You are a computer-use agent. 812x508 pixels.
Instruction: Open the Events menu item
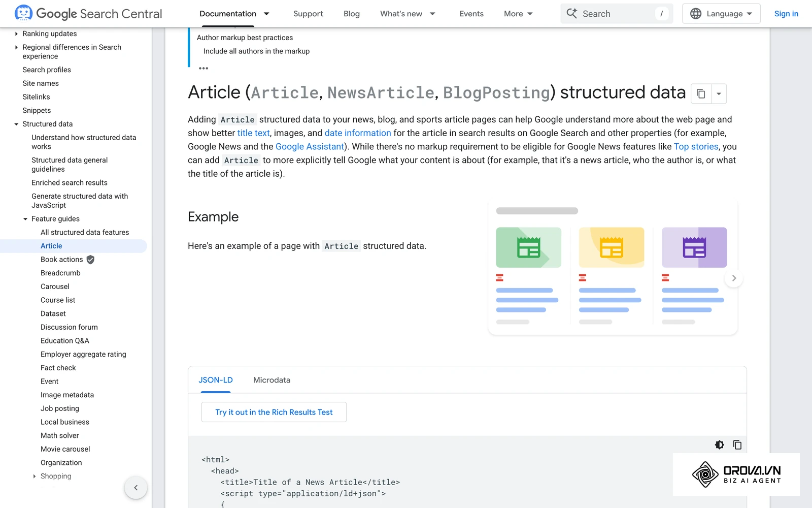coord(471,14)
